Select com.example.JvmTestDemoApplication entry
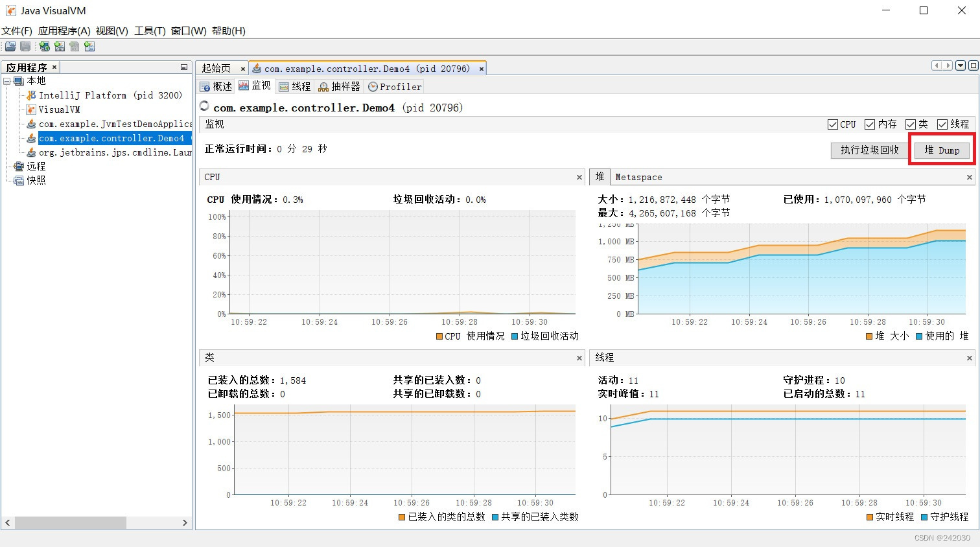The image size is (980, 547). point(115,124)
